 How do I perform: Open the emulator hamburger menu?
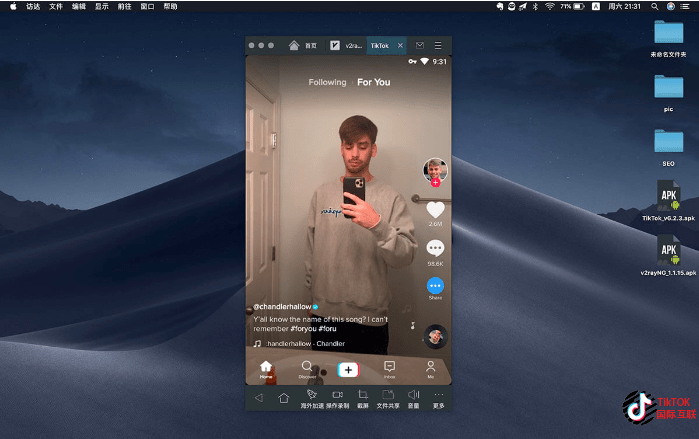point(438,45)
